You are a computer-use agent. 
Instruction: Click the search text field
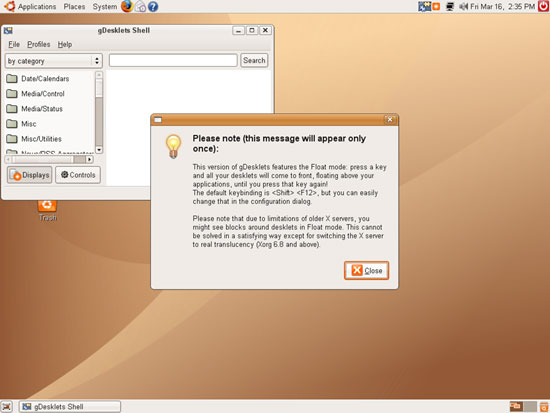(x=173, y=60)
